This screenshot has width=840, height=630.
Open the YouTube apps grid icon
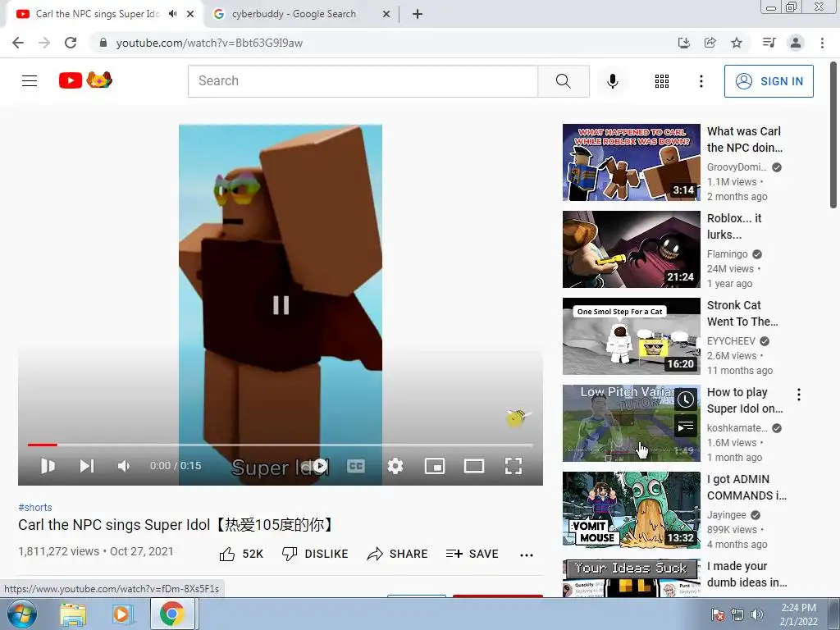[x=662, y=81]
